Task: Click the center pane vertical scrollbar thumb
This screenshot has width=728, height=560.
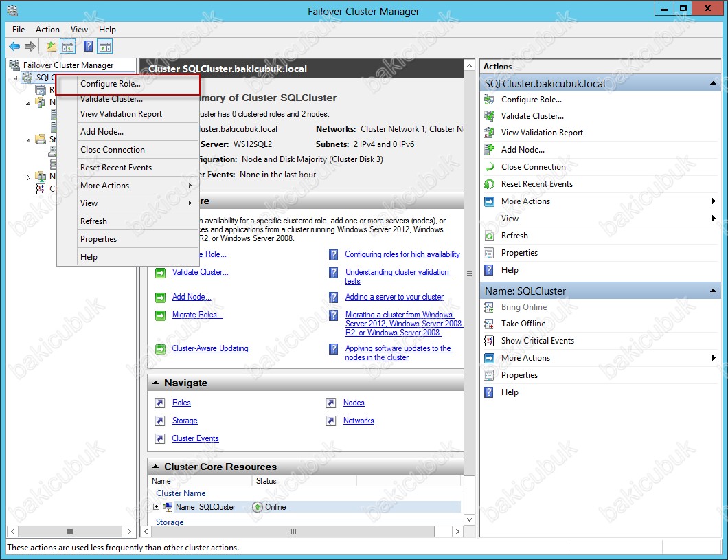Action: 469,274
